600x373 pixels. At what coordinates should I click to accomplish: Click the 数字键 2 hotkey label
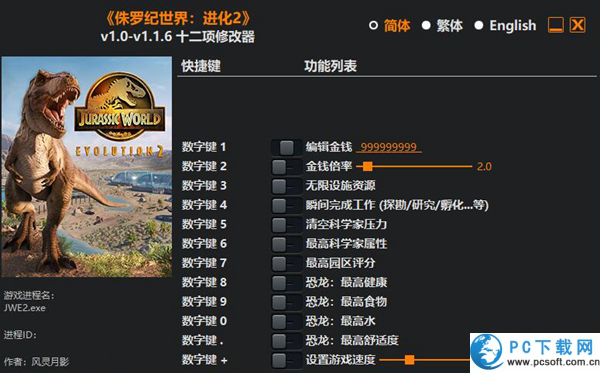pos(204,166)
